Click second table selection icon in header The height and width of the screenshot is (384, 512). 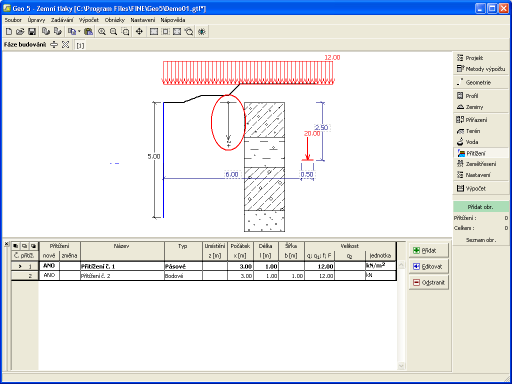[x=24, y=246]
